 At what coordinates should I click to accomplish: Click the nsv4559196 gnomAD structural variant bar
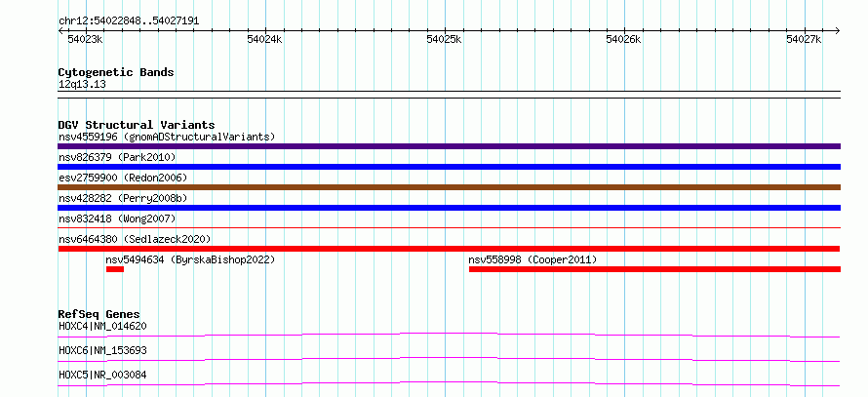[x=449, y=146]
